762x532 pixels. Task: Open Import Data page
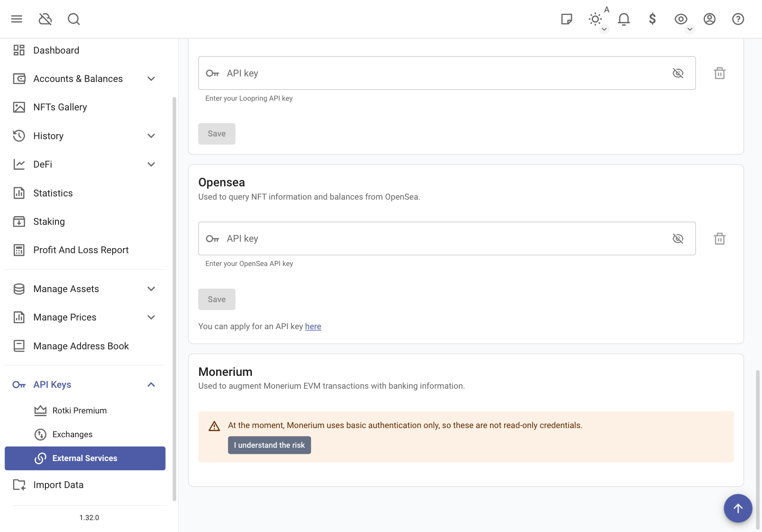(85, 485)
